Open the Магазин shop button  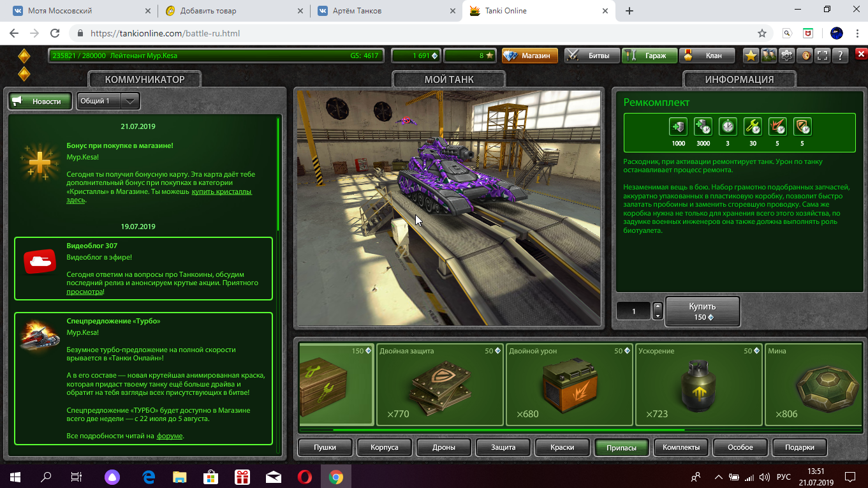coord(529,55)
